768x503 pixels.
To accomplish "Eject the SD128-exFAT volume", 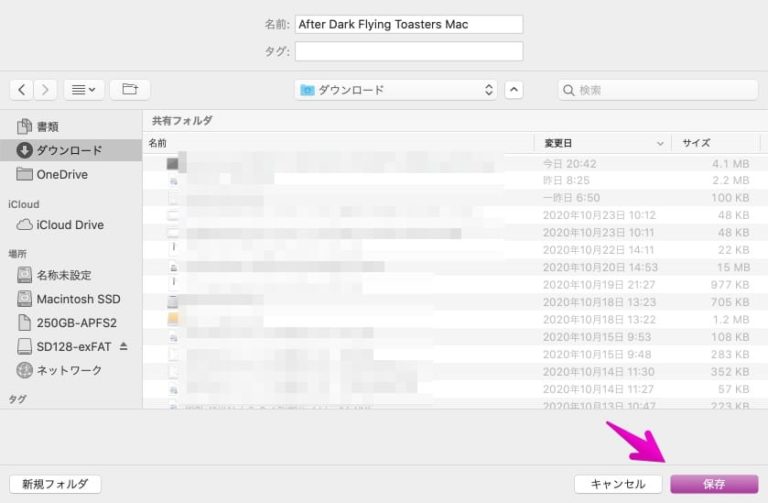I will 123,347.
